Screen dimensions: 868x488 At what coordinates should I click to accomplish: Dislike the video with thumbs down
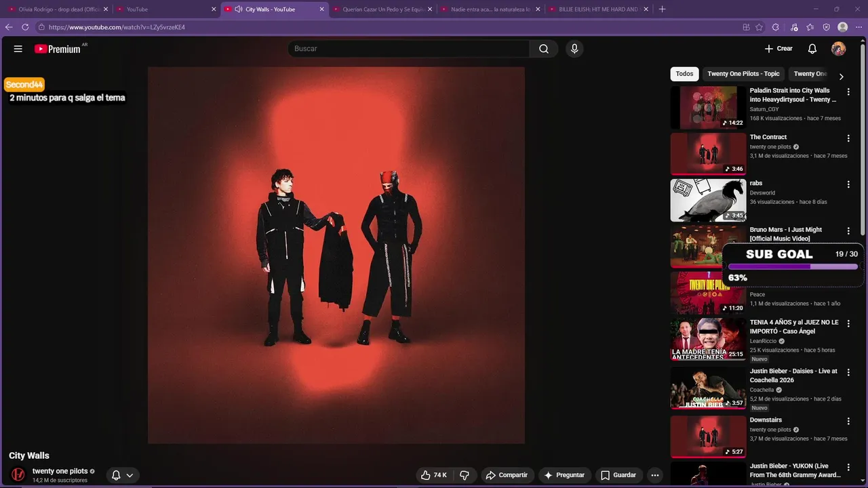click(x=465, y=475)
